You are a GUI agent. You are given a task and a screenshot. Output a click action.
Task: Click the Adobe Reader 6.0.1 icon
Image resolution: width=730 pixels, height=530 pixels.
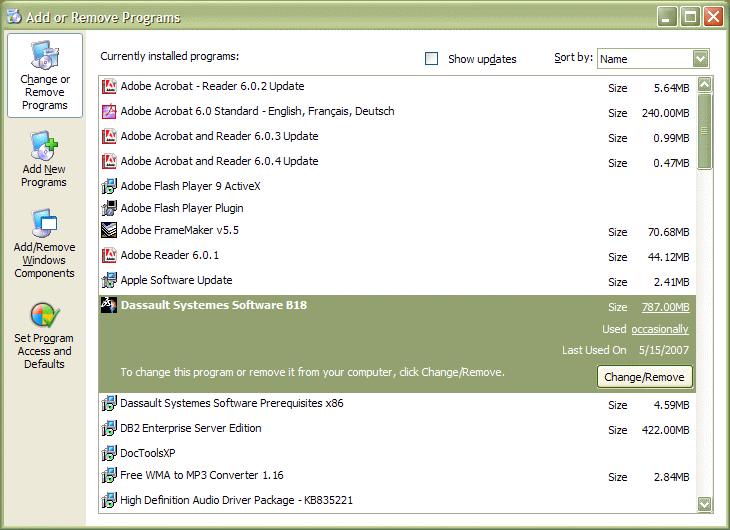click(x=109, y=255)
